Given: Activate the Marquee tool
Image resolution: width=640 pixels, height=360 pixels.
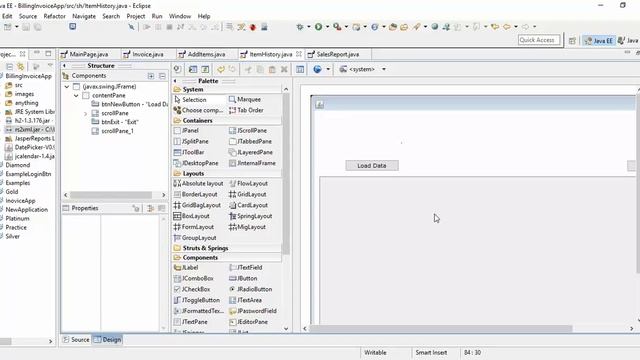Looking at the screenshot, I should [245, 100].
